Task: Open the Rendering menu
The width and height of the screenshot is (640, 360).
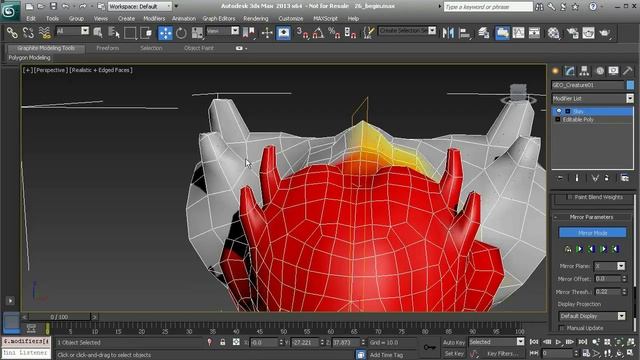Action: [256, 18]
